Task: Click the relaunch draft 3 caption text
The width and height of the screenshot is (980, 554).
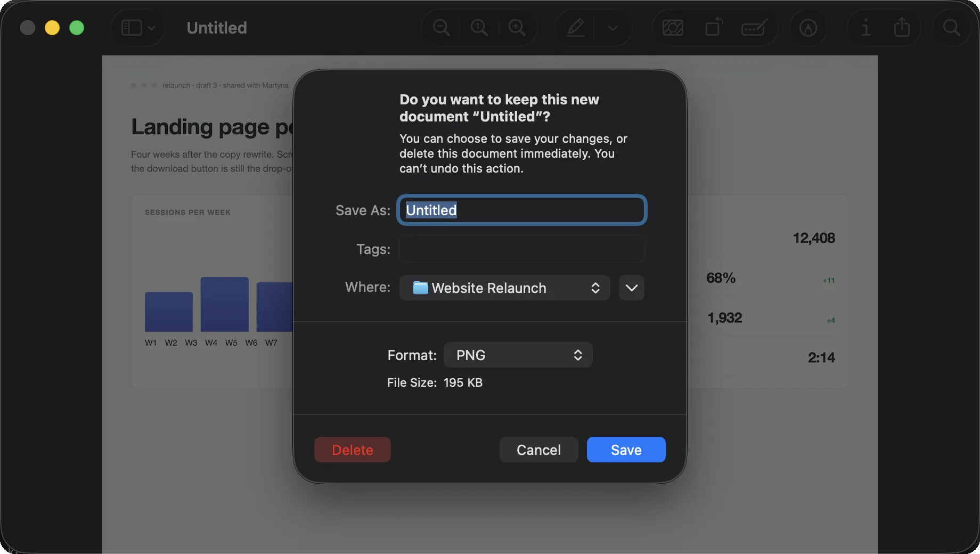Action: coord(225,85)
